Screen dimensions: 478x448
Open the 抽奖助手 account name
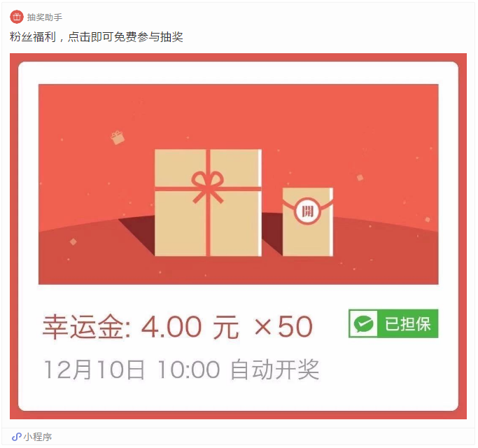pos(45,17)
